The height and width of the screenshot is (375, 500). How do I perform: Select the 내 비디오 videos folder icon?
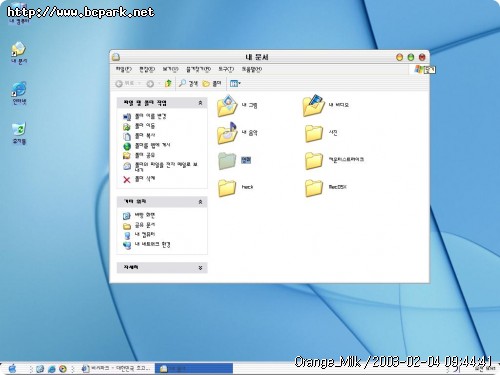point(314,105)
